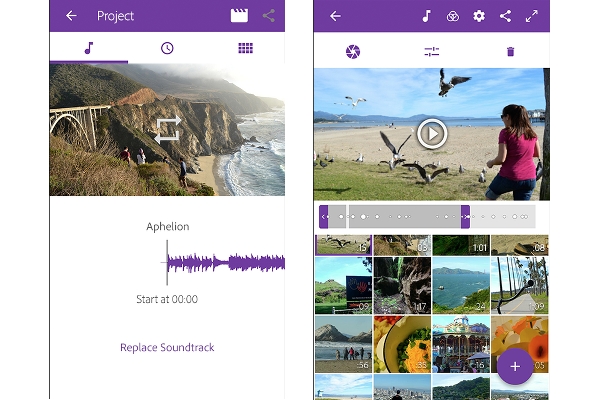Select the 1:01 green clip thumbnail
Screen dimensions: 600x400
click(461, 245)
